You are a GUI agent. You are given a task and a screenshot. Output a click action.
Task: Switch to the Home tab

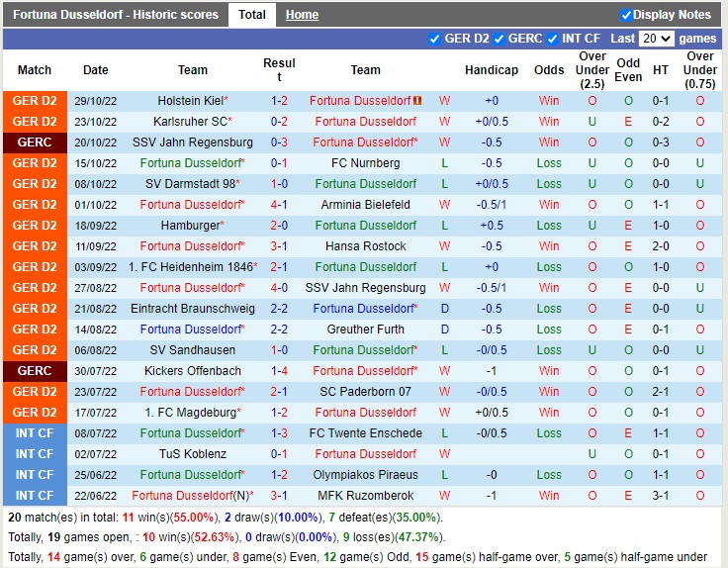coord(302,15)
